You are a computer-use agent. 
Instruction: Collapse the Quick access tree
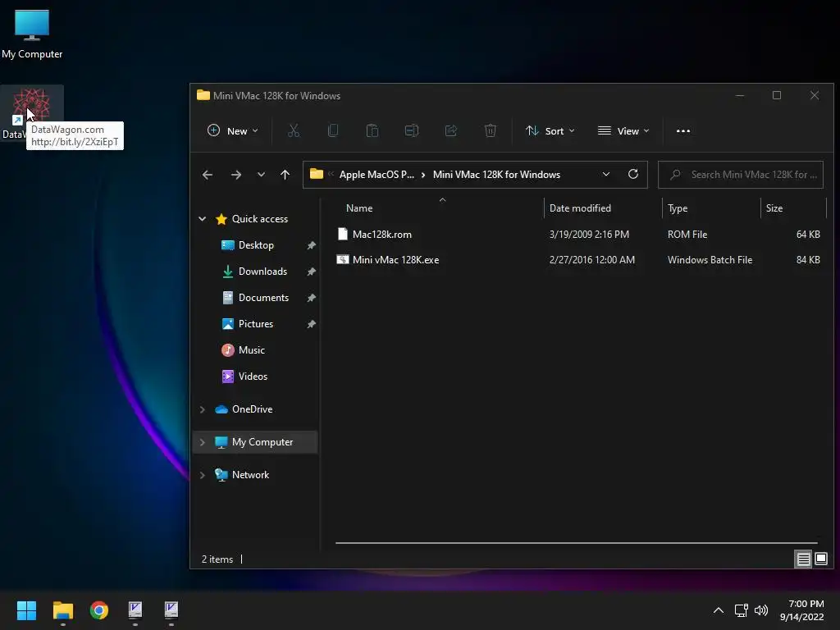point(203,218)
